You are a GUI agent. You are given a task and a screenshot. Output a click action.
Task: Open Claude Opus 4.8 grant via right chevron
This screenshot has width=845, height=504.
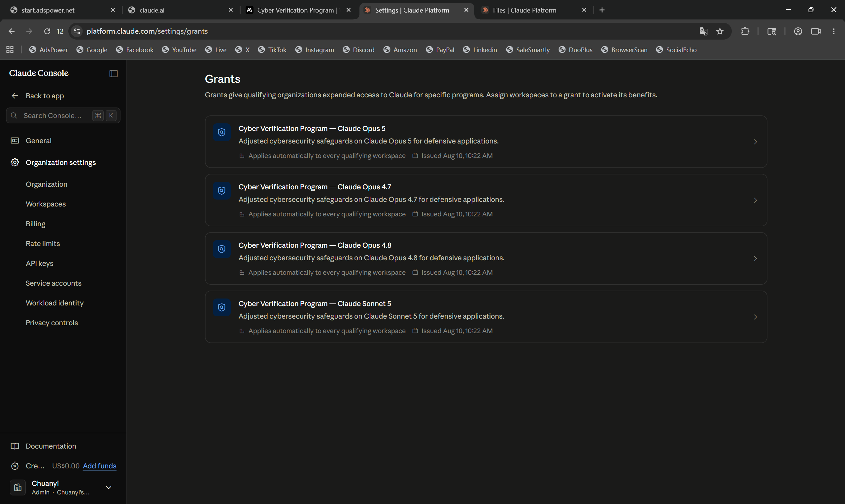[755, 259]
